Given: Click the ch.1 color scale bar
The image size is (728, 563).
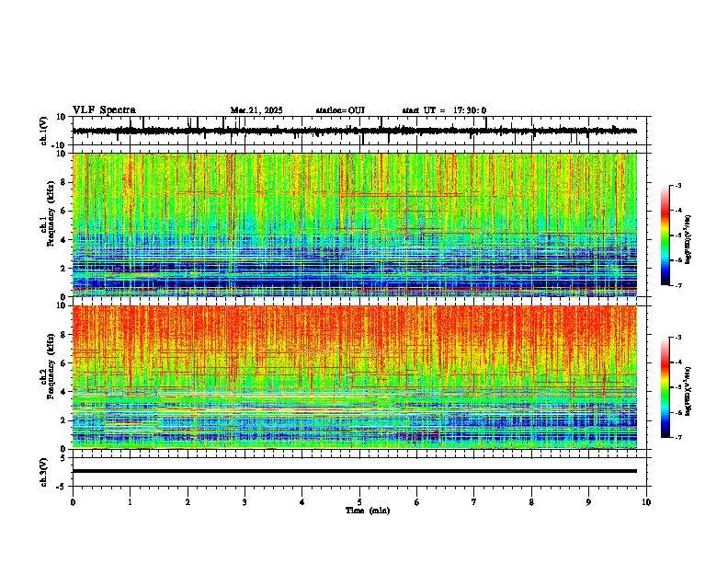Looking at the screenshot, I should pos(665,236).
